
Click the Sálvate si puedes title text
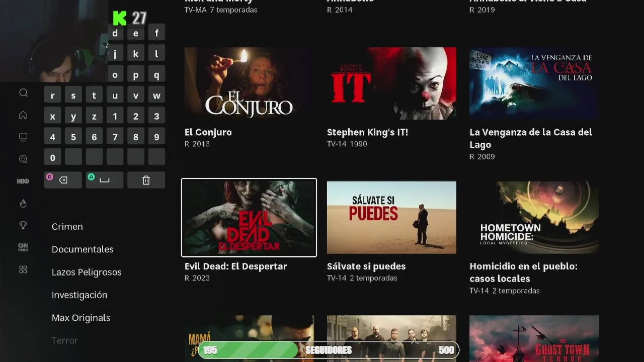point(366,266)
